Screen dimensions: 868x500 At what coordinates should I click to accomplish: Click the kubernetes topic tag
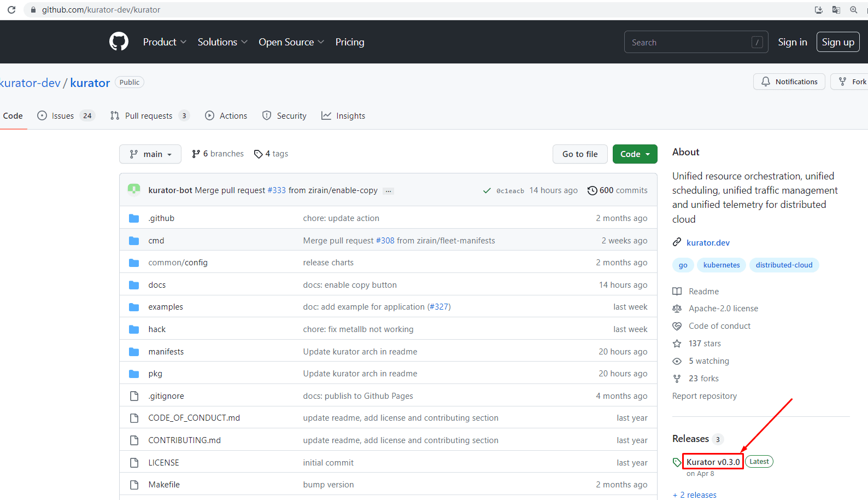tap(722, 265)
